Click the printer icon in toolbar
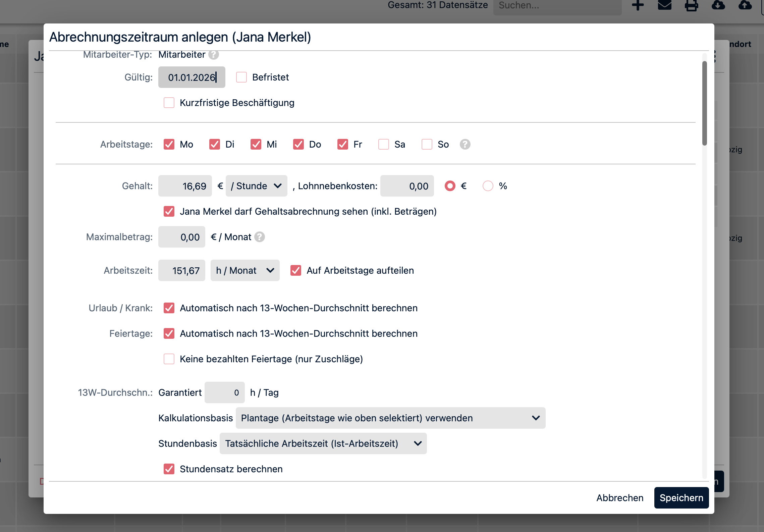This screenshot has height=532, width=764. 691,5
